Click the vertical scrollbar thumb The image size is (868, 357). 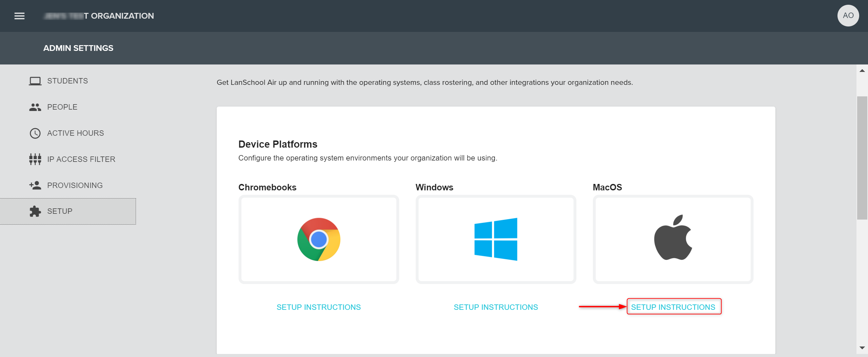pyautogui.click(x=862, y=158)
